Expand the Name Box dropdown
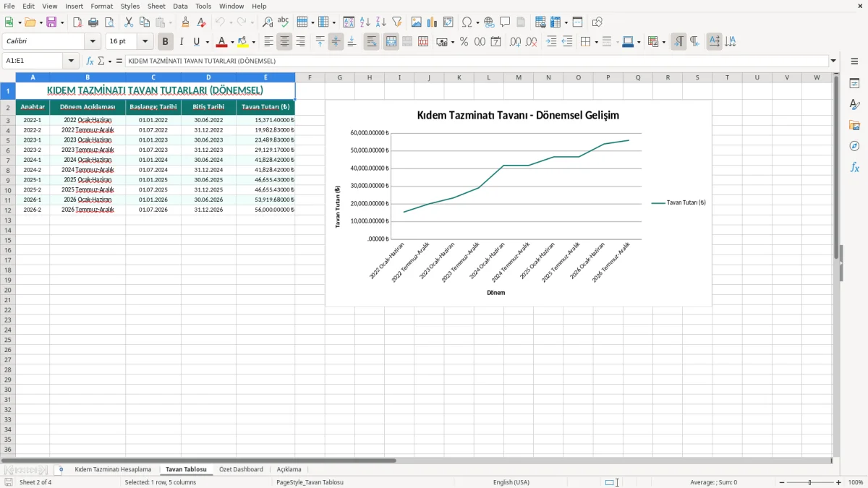The width and height of the screenshot is (868, 488). click(71, 61)
